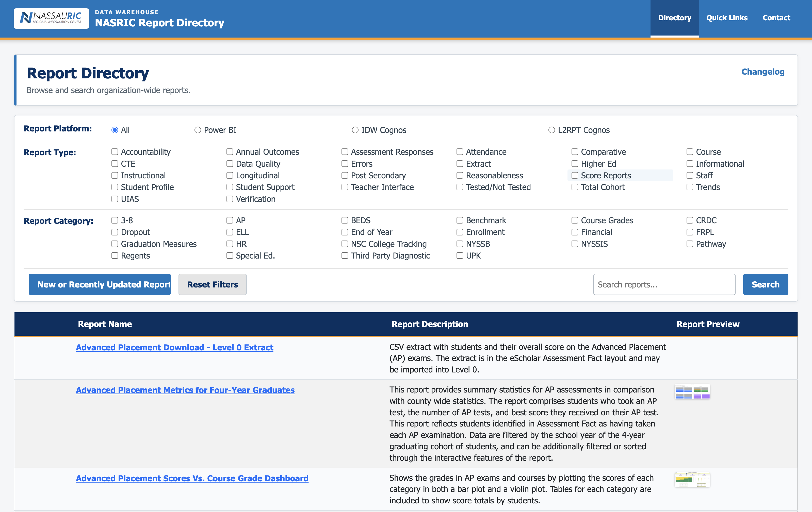Screen dimensions: 812x512
Task: Check the Trends checkbox
Action: click(x=690, y=187)
